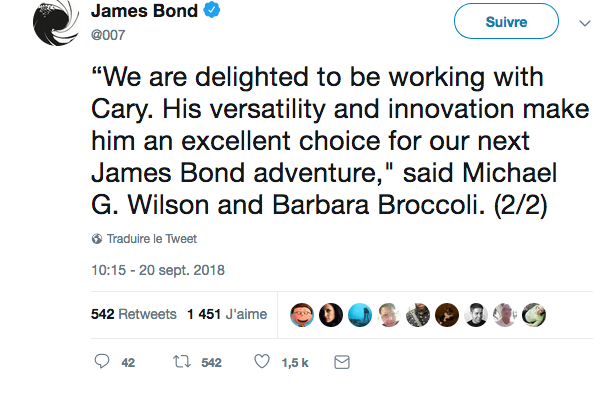Like the tweet with the heart icon
The height and width of the screenshot is (394, 605).
[x=262, y=362]
